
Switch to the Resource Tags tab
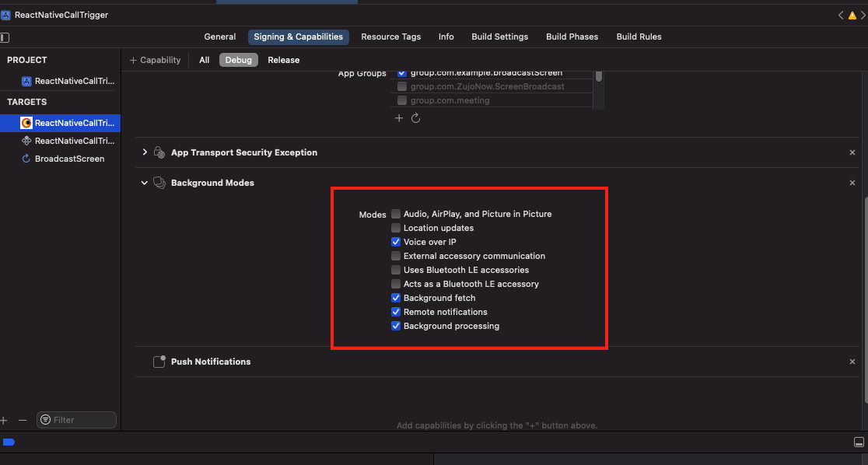tap(390, 37)
